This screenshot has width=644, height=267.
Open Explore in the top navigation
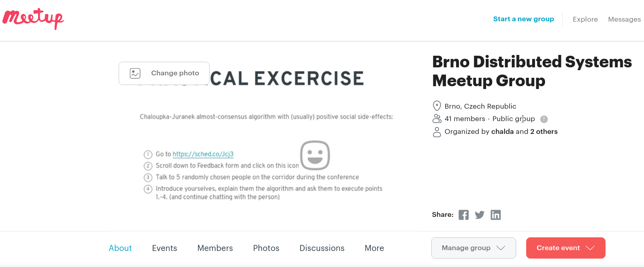tap(585, 19)
